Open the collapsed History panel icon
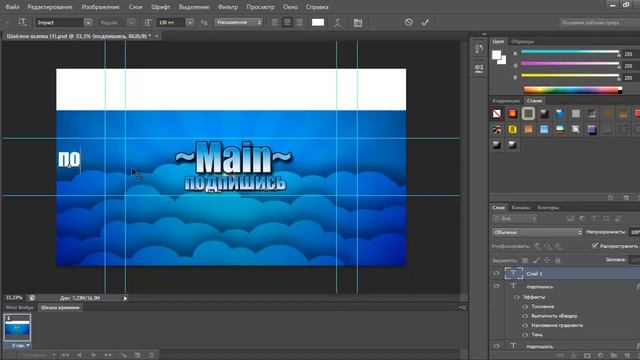Screen dimensions: 640x360 click(x=479, y=49)
